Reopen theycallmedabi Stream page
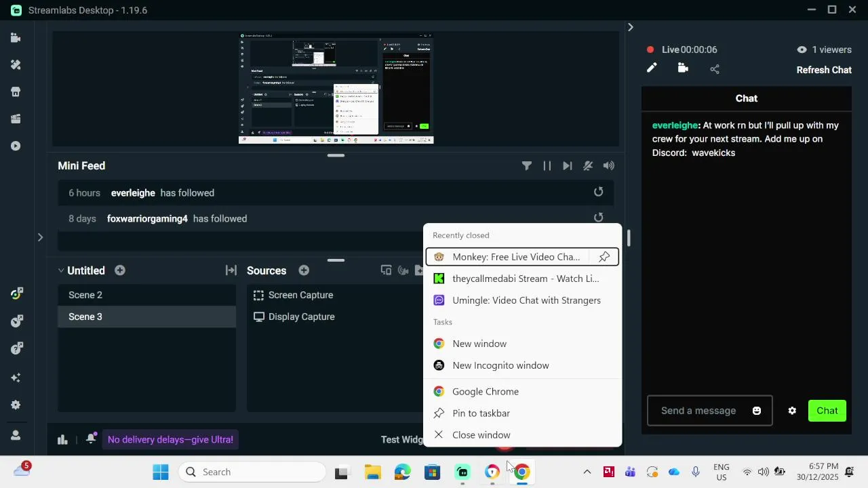868x488 pixels. pyautogui.click(x=522, y=279)
